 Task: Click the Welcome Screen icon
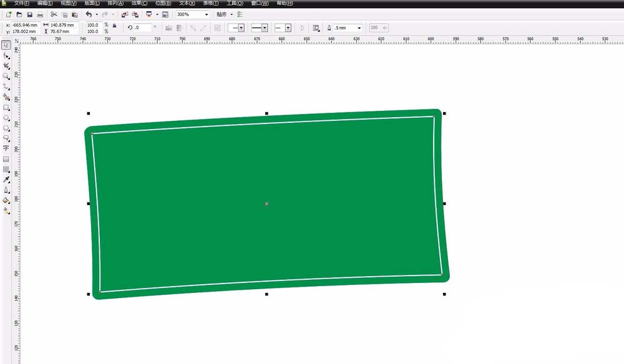click(165, 14)
